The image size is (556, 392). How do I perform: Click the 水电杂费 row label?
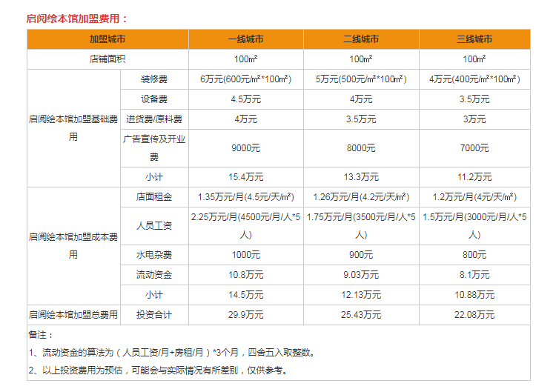[x=153, y=254]
